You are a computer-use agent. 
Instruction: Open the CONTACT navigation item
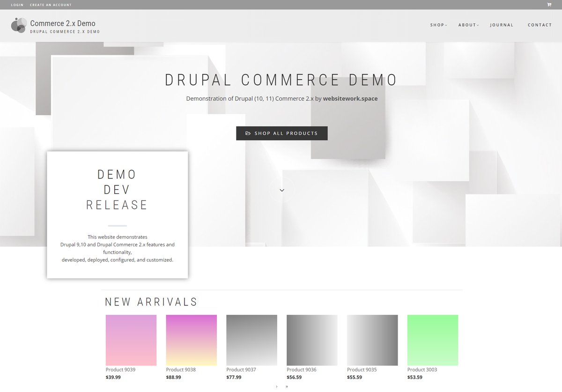click(540, 25)
